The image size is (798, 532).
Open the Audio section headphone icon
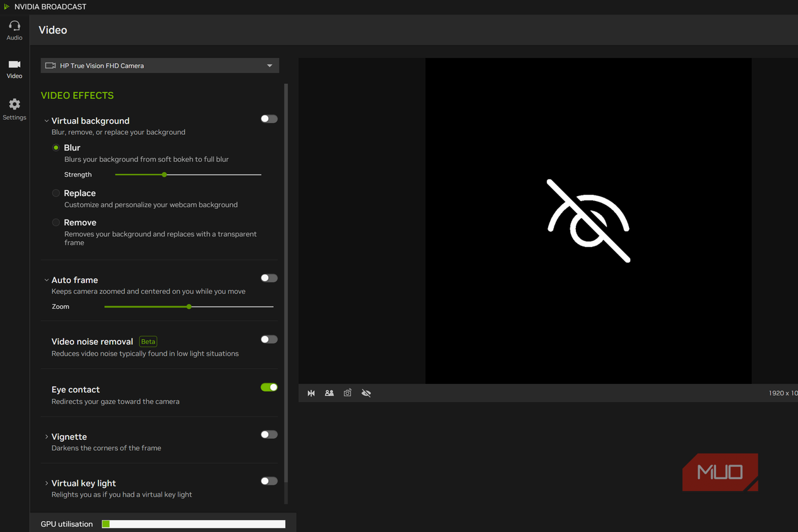[x=15, y=26]
